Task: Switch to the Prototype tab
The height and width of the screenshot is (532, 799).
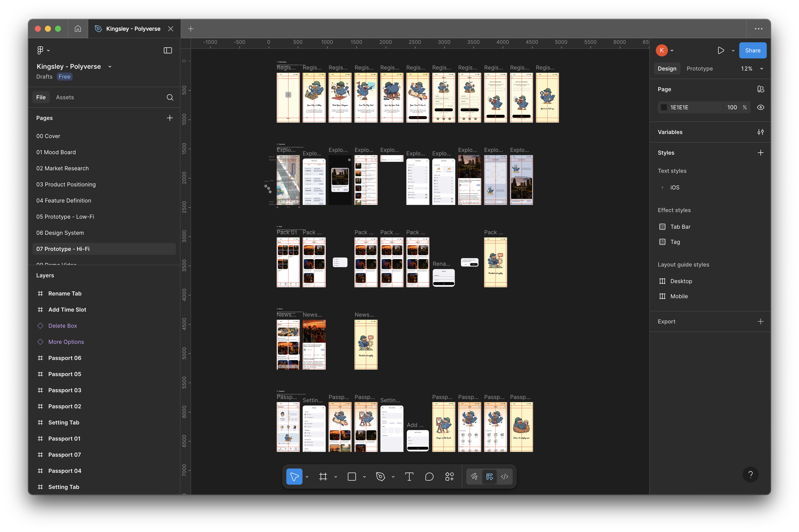Action: pos(699,69)
